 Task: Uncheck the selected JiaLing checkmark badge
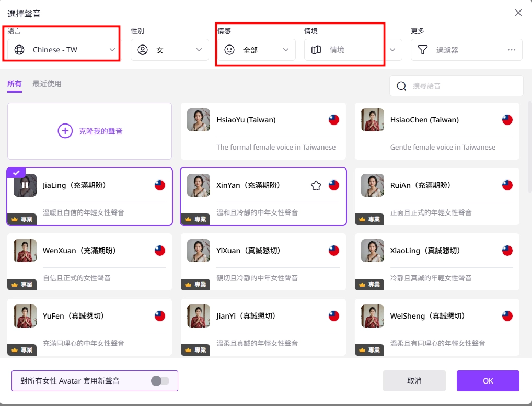15,173
